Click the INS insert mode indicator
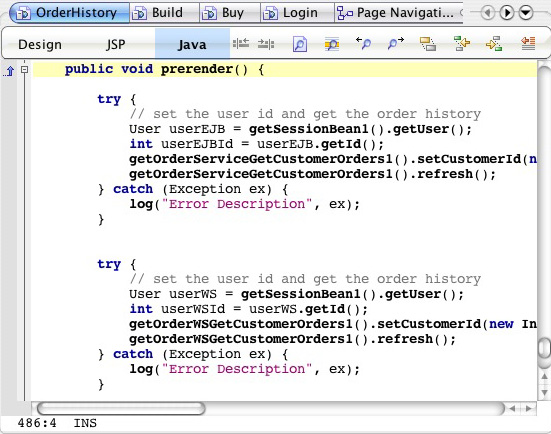 [85, 423]
